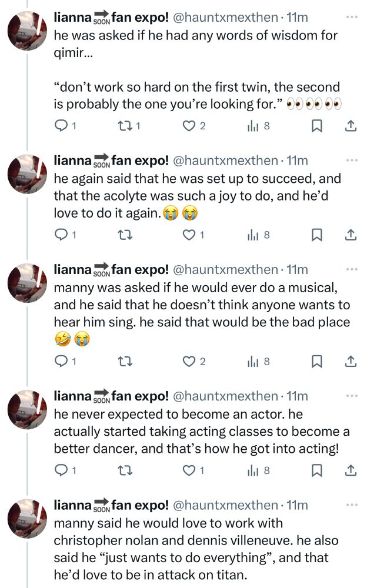367x588 pixels.
Task: Like the tweet about first twin advice
Action: click(x=189, y=125)
